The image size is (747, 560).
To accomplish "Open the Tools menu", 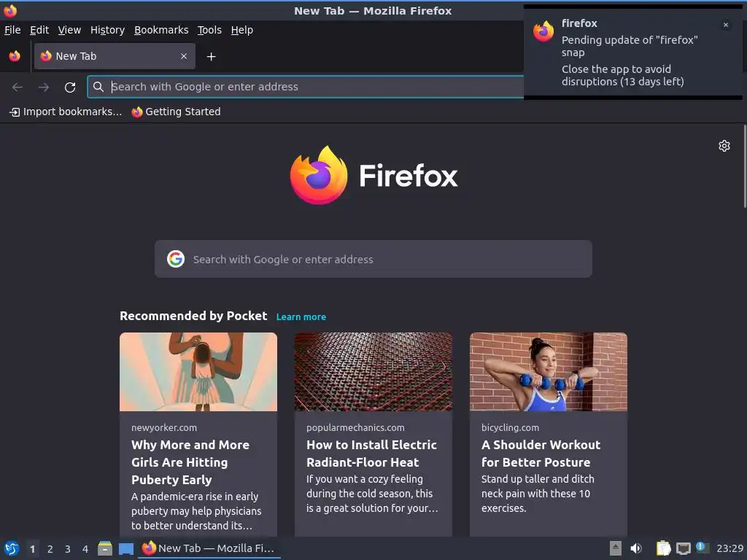I will (x=209, y=30).
